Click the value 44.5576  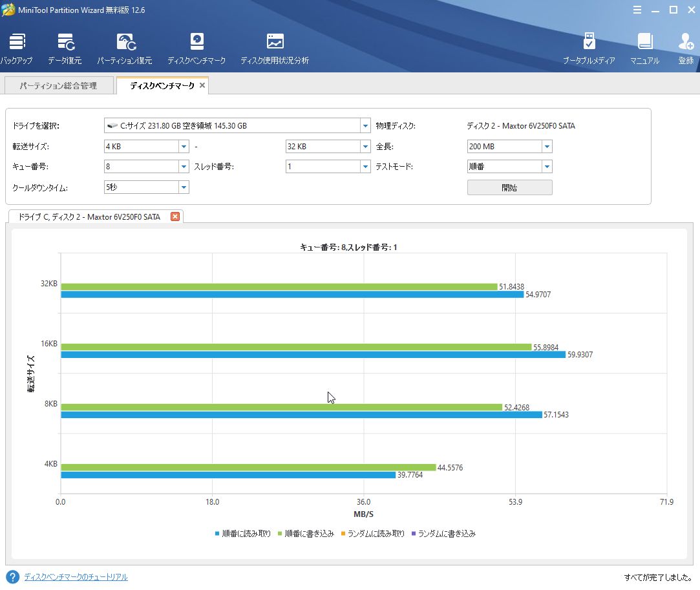(450, 467)
